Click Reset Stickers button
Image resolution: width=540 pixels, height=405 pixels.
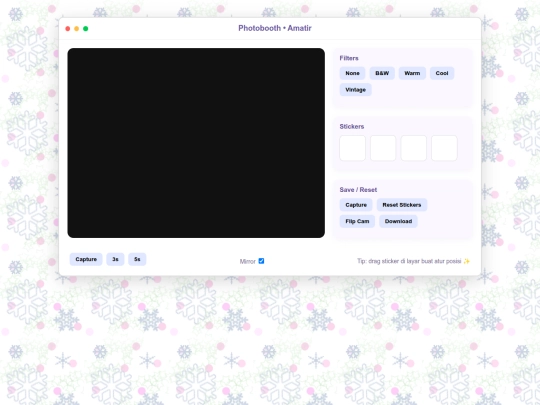point(402,205)
